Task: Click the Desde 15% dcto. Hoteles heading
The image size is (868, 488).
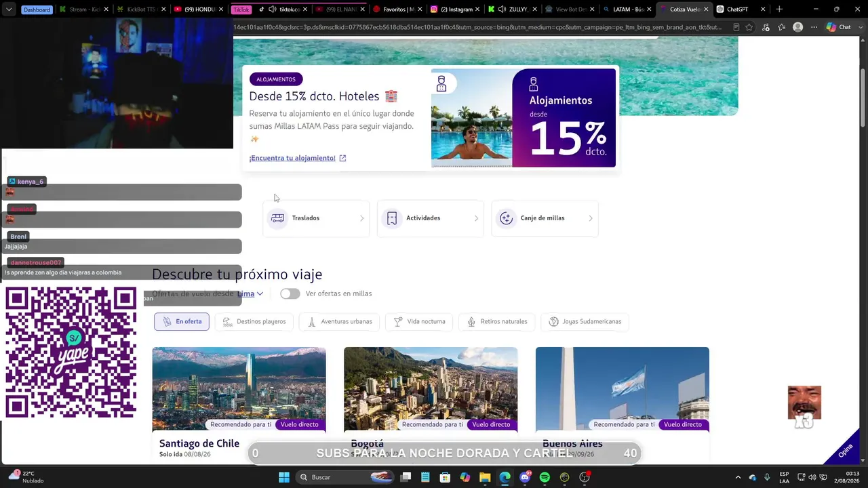Action: (323, 96)
